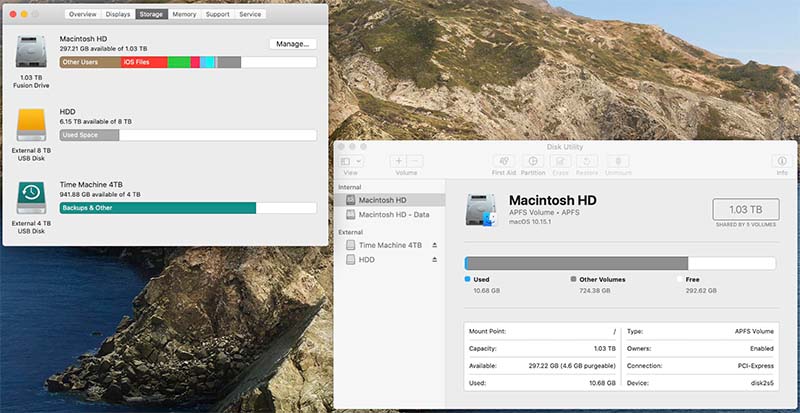Click the Device disk2s5 row
Screen dimensions: 800x413
700,383
